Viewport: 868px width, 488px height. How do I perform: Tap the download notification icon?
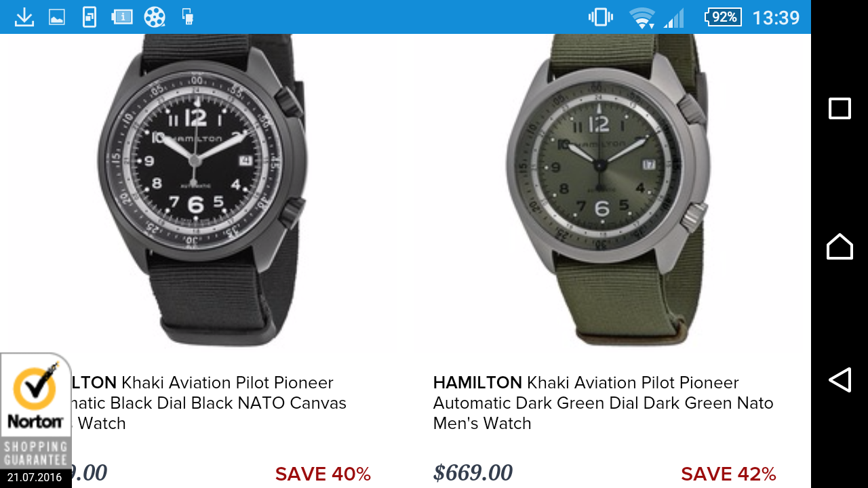pos(24,17)
